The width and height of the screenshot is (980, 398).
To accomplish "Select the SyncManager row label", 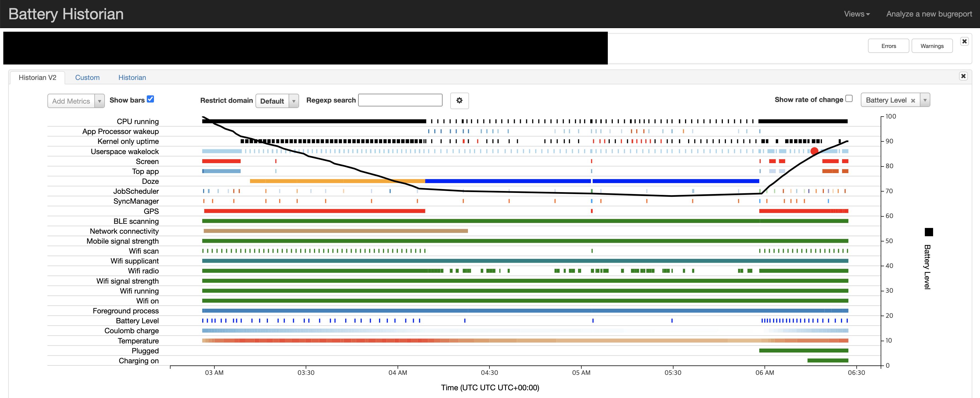I will point(136,201).
